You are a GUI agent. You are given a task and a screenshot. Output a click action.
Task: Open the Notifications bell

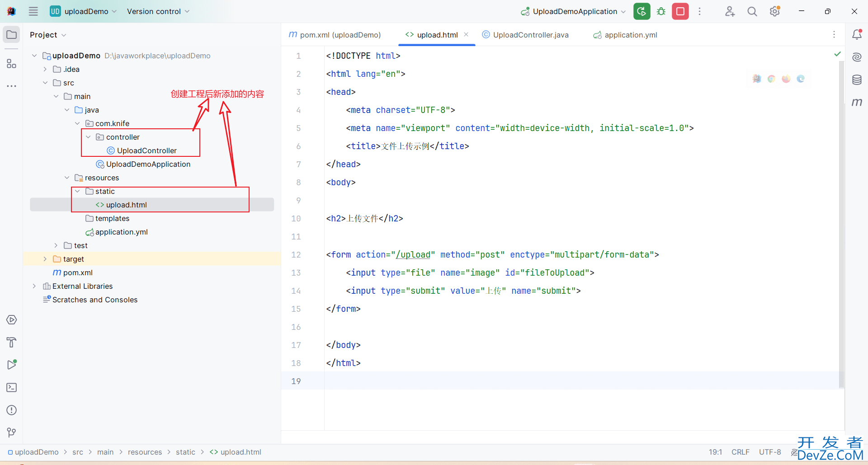pos(857,34)
